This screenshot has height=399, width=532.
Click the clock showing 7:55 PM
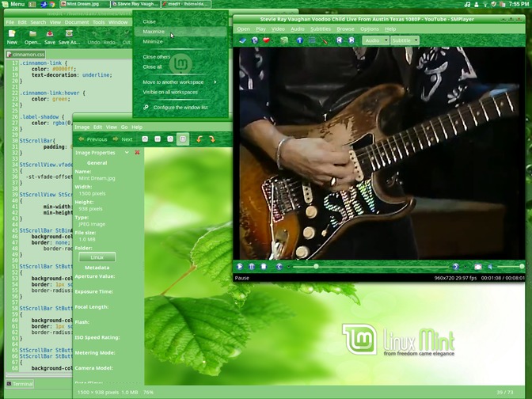pos(519,4)
